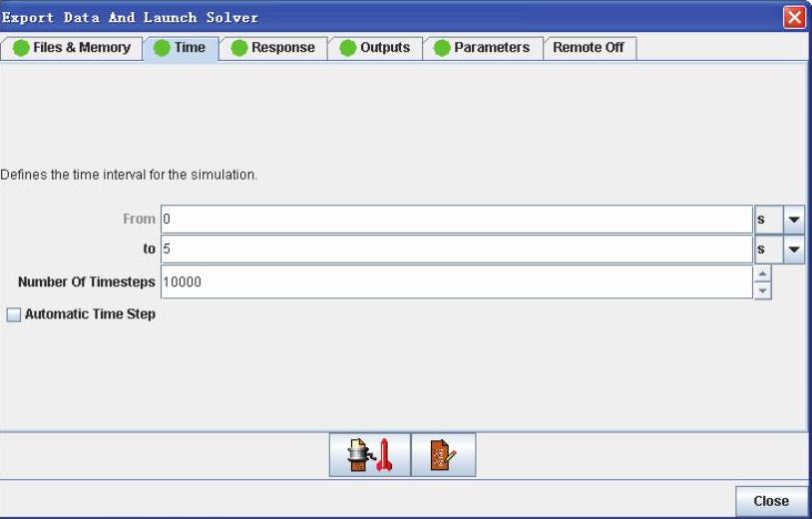Close the dialog with the red X

coord(796,17)
